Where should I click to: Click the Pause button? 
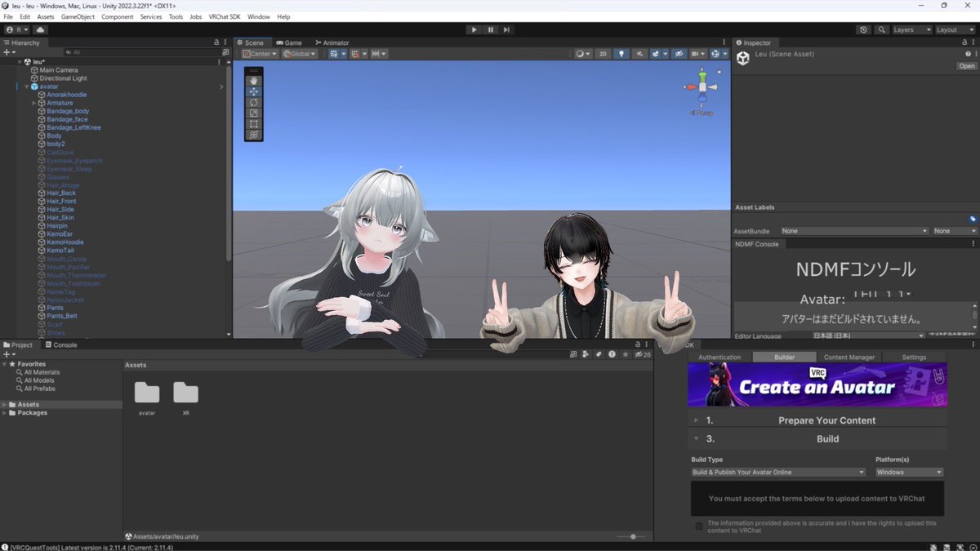point(491,29)
